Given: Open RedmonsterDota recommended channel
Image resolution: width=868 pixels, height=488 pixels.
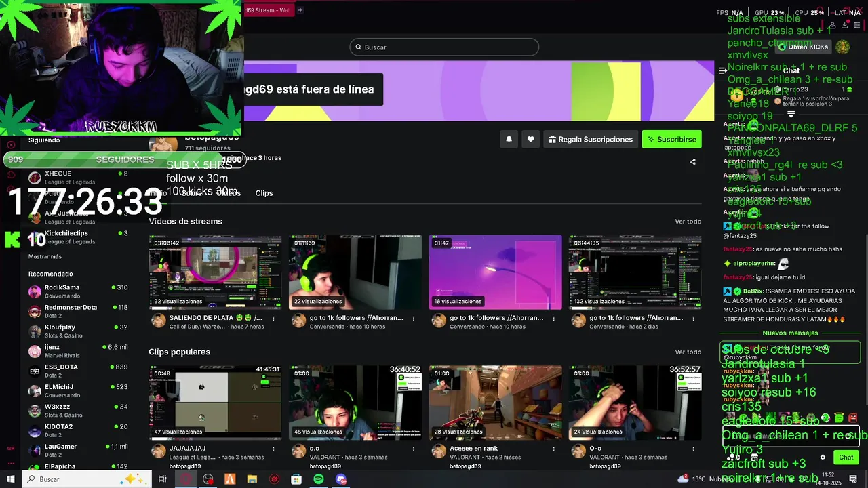Looking at the screenshot, I should pyautogui.click(x=78, y=312).
